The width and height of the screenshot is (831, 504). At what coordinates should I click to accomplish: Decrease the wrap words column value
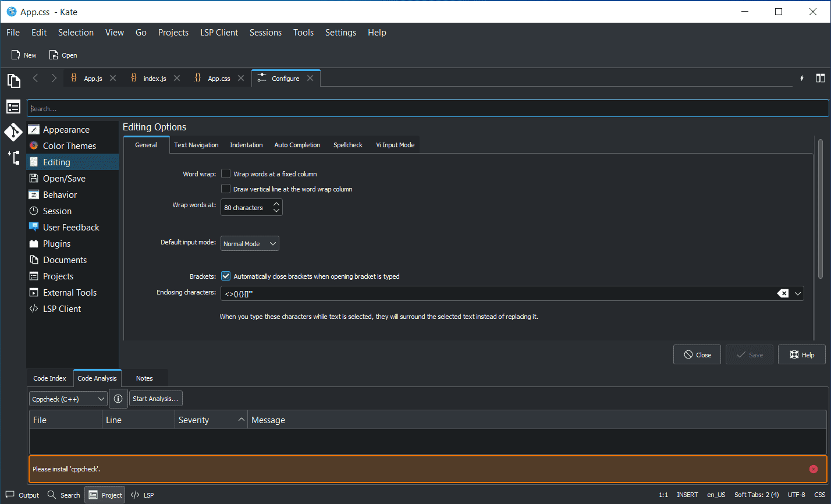pos(276,211)
